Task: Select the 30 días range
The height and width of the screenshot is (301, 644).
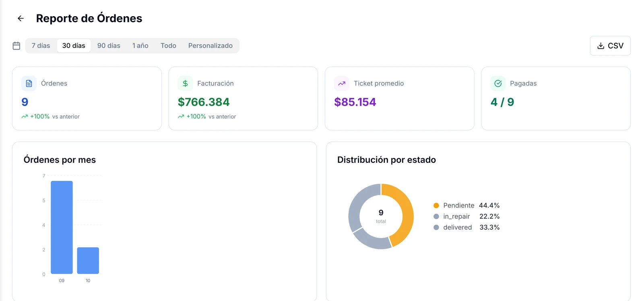Action: click(74, 46)
